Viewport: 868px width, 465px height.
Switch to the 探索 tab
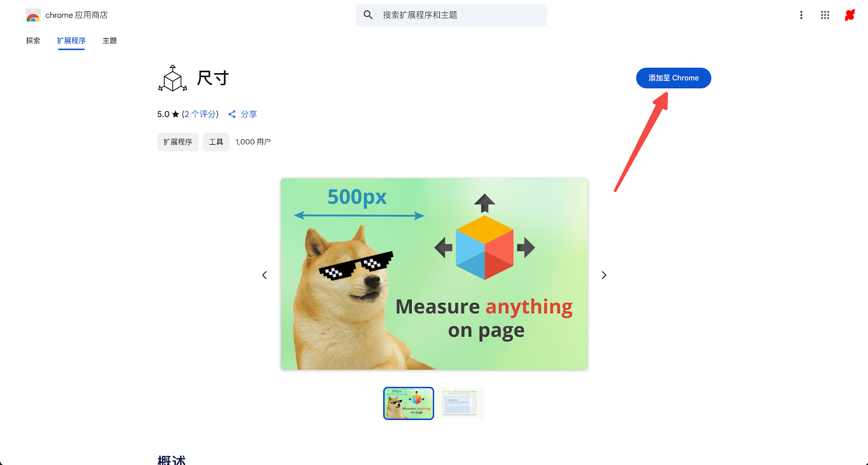click(x=33, y=41)
